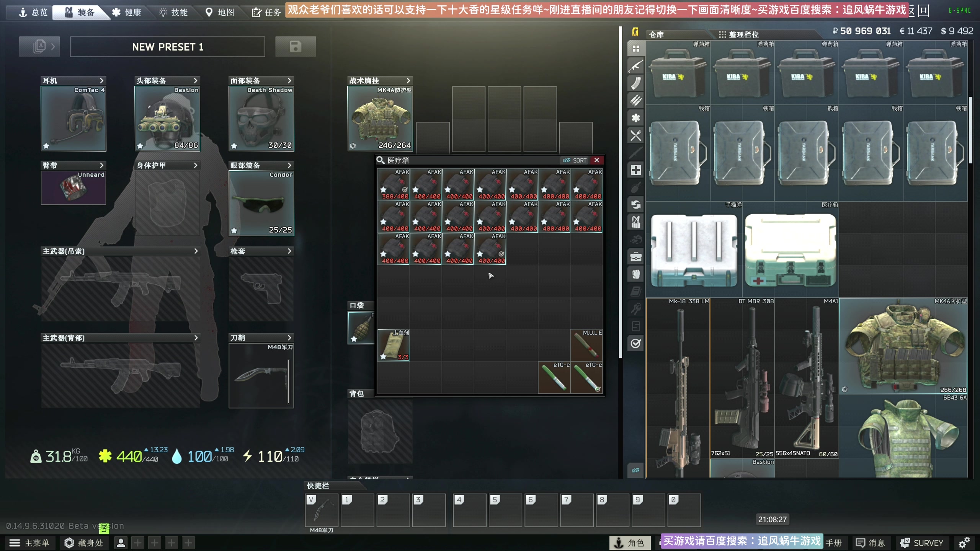Expand the 耳机 slot chevron
980x551 pixels.
(101, 81)
